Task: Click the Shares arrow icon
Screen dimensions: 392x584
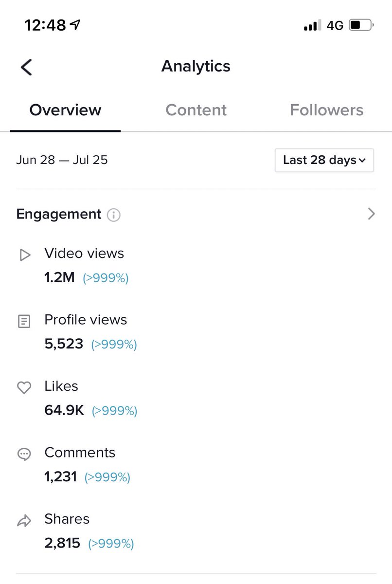Action: 24,521
